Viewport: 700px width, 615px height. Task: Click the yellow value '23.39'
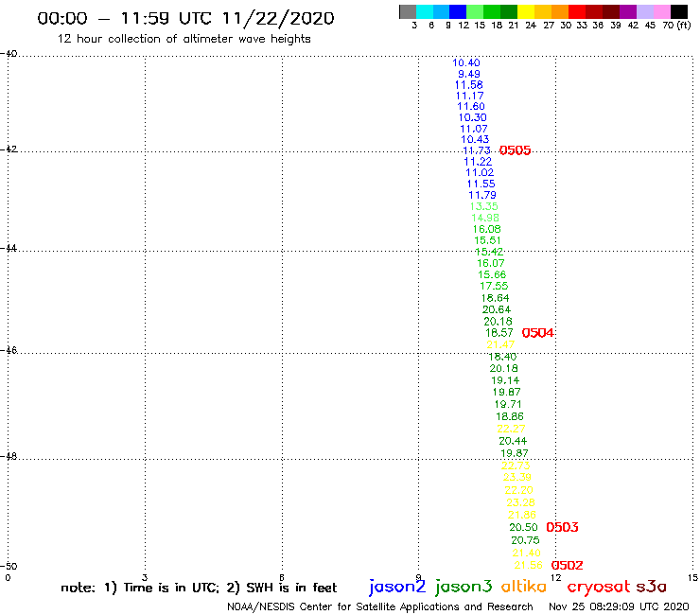click(x=517, y=477)
